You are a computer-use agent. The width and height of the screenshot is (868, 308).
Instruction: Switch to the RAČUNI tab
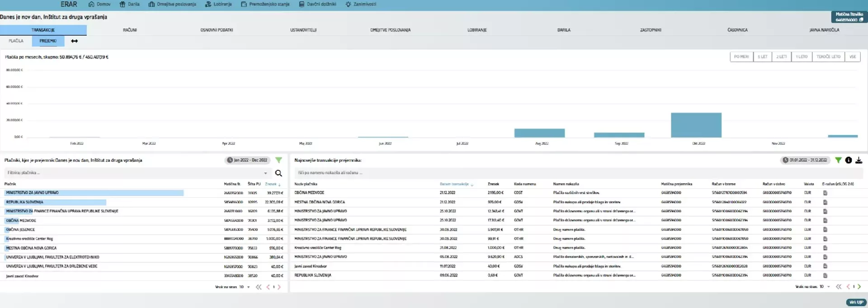pyautogui.click(x=130, y=30)
